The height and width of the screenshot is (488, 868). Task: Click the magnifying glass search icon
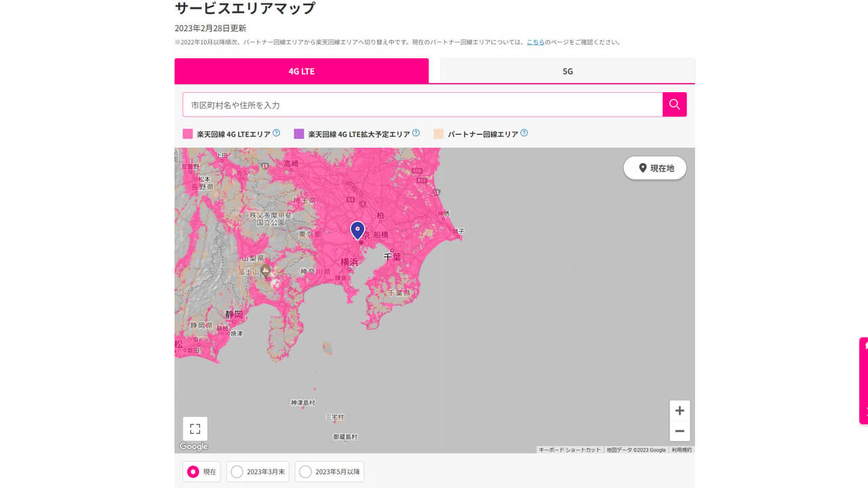674,104
